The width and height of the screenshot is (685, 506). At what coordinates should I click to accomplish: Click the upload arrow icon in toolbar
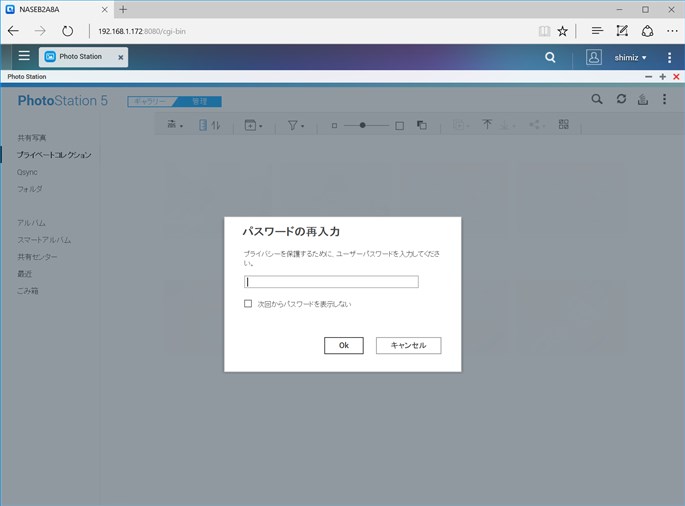point(487,125)
